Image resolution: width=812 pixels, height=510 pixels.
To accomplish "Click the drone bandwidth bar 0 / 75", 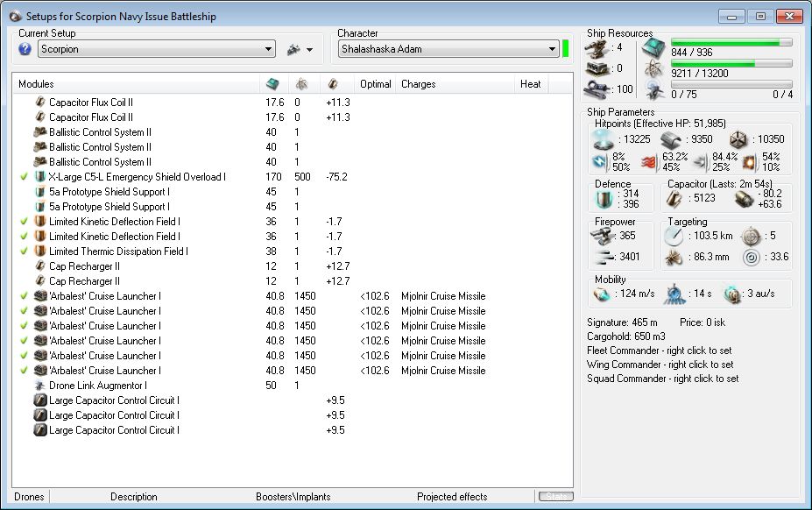I will (731, 84).
